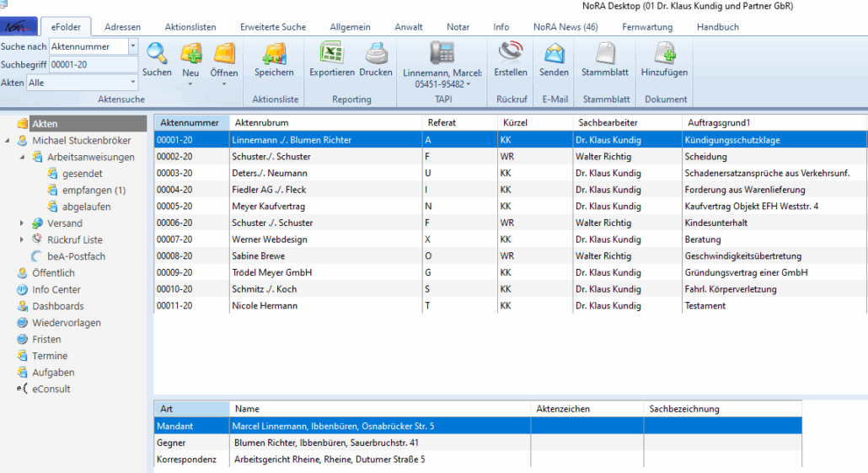The height and width of the screenshot is (473, 868).
Task: Select the Fiedler AG ./. Fleck row
Action: pyautogui.click(x=268, y=190)
